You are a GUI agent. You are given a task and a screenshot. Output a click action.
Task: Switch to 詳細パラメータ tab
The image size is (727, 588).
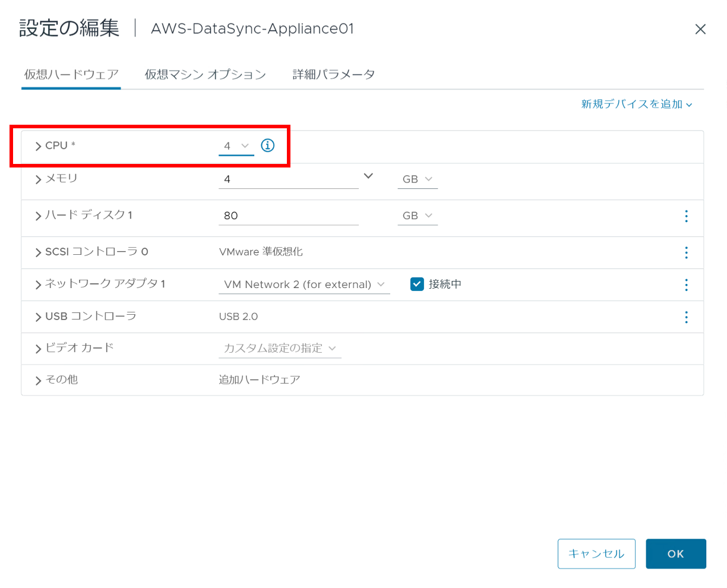pyautogui.click(x=334, y=74)
